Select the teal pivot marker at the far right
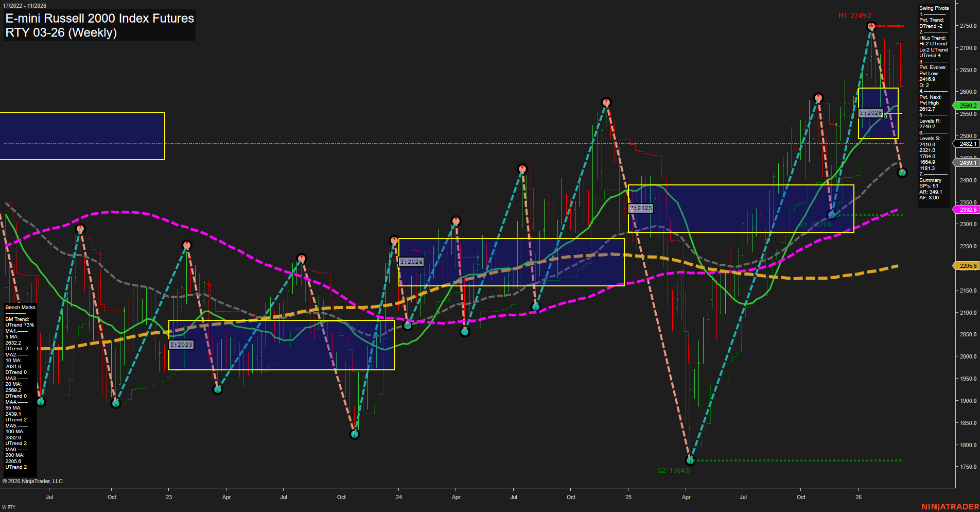 point(902,173)
